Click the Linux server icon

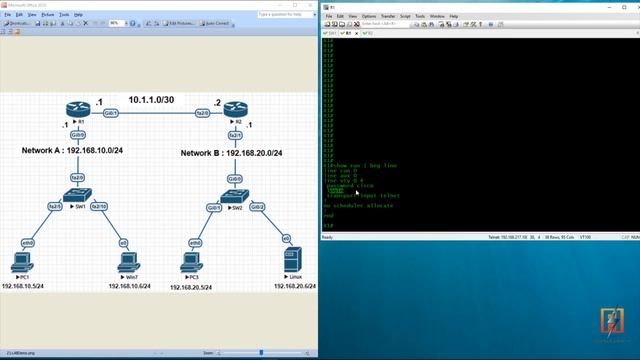[293, 260]
